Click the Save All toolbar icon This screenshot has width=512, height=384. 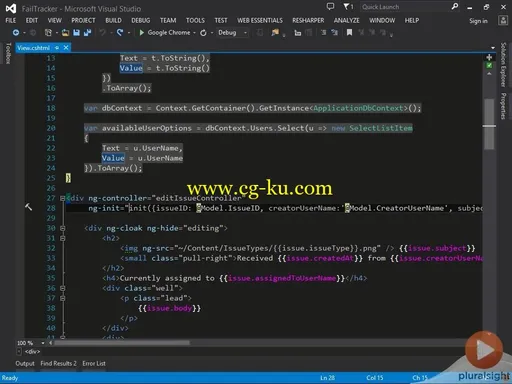(87, 33)
